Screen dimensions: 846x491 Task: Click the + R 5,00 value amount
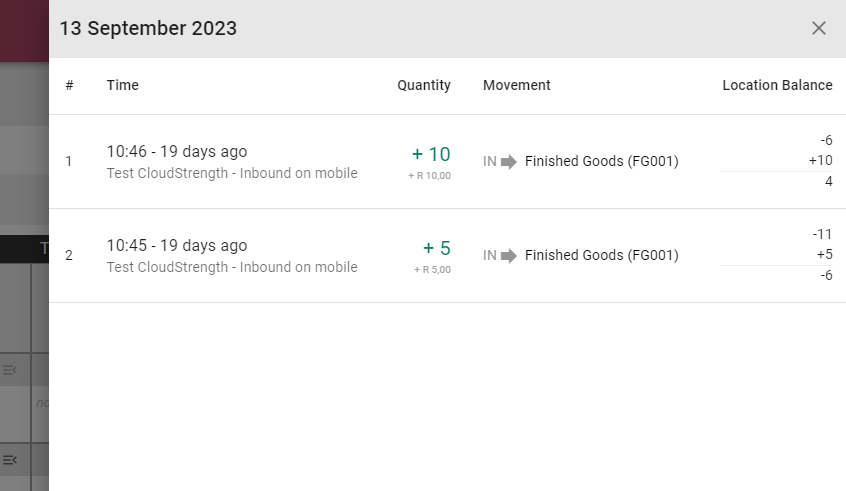click(x=432, y=270)
